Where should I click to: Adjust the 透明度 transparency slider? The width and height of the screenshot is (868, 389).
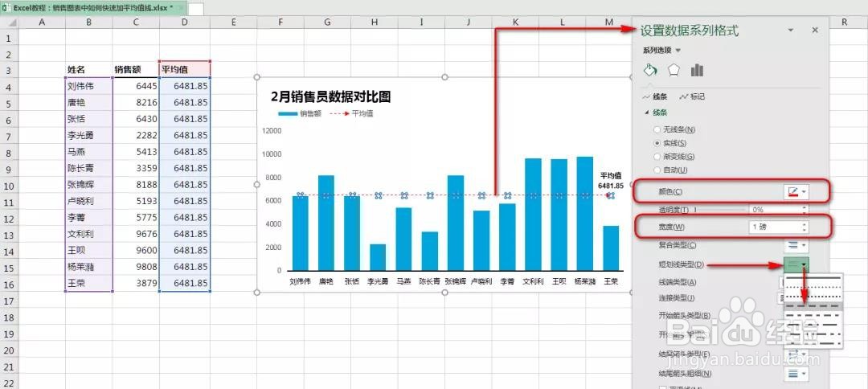coord(719,210)
